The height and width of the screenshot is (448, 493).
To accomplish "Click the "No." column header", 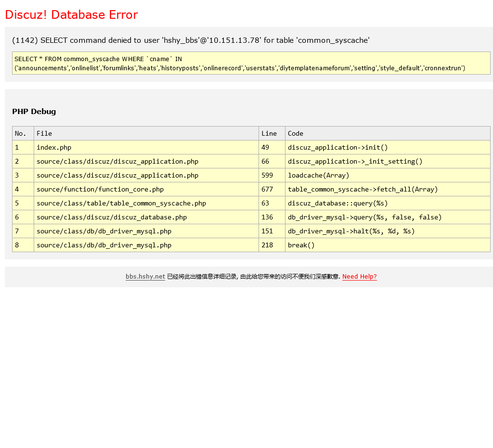I will pyautogui.click(x=21, y=133).
